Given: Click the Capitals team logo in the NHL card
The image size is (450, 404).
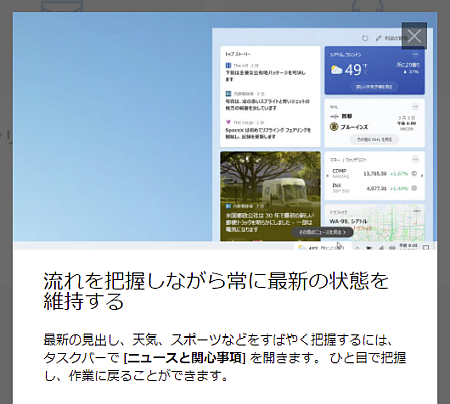Looking at the screenshot, I should pos(334,116).
